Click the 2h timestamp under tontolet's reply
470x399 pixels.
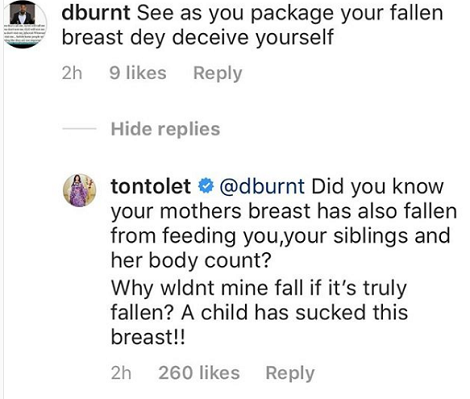pyautogui.click(x=121, y=373)
